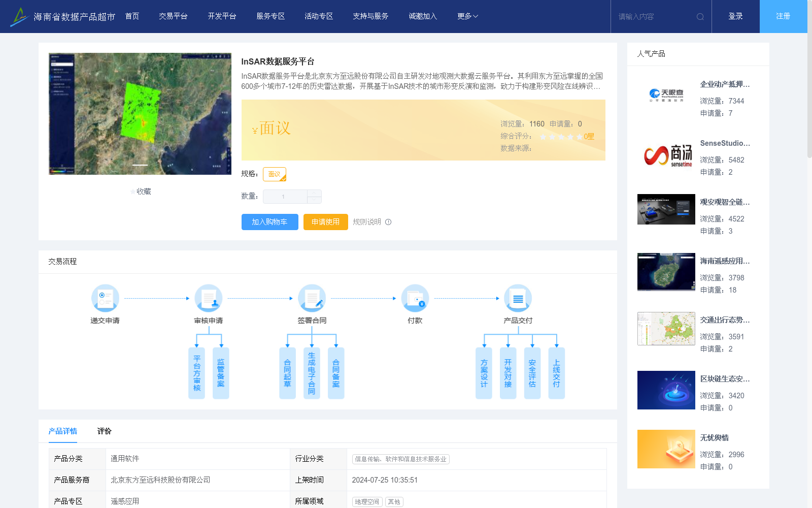Click the page vertical scrollbar
This screenshot has width=812, height=508.
809,79
